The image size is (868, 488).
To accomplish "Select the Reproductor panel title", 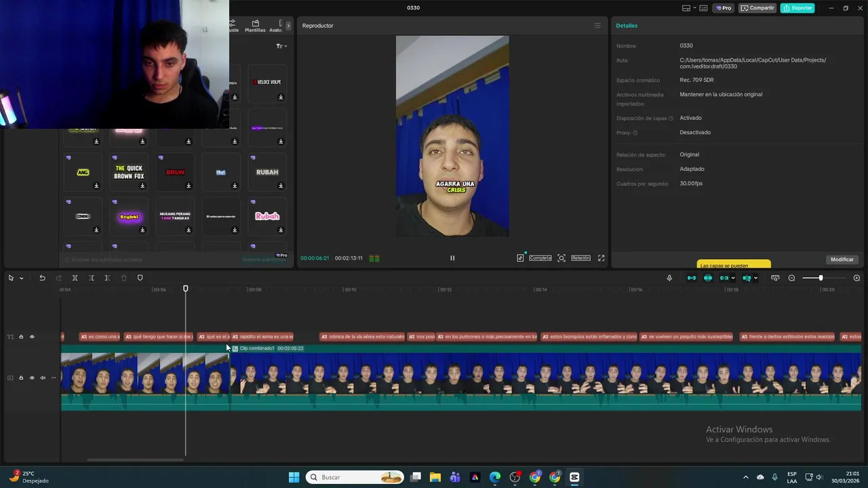I will click(x=317, y=26).
